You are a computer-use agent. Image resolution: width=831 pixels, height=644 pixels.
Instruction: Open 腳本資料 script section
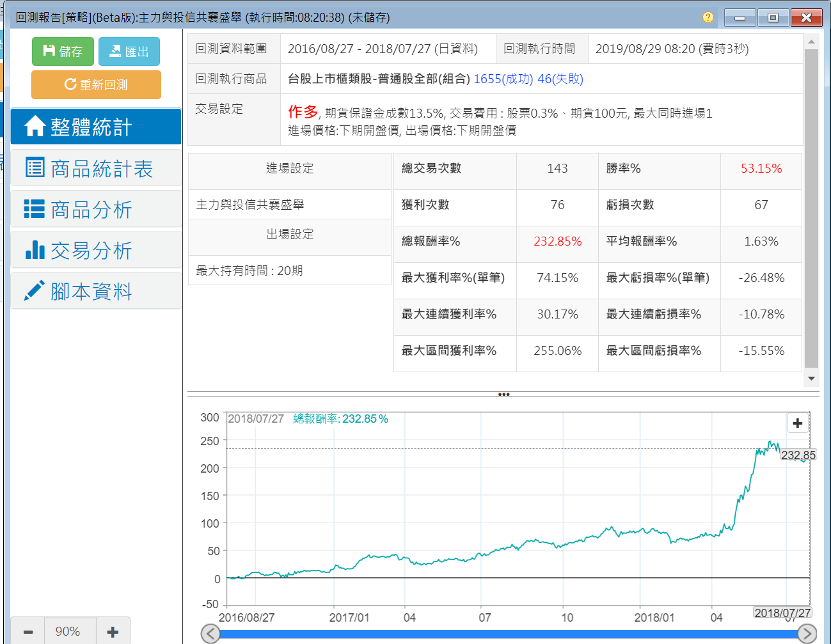pos(96,292)
